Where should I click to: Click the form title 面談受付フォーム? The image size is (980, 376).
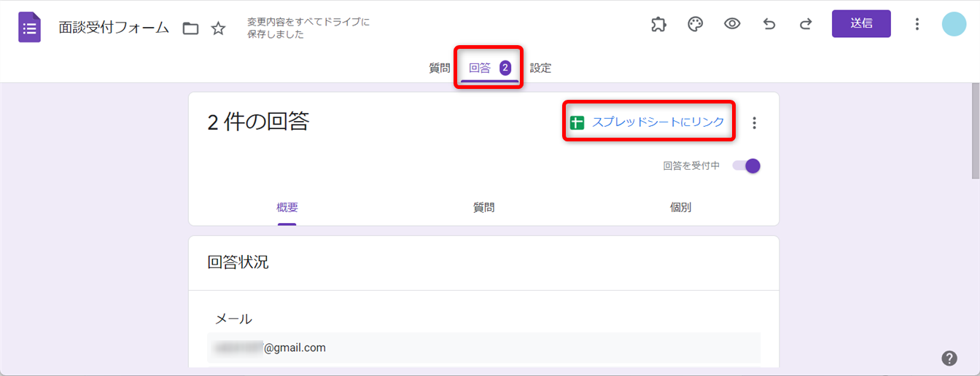114,28
